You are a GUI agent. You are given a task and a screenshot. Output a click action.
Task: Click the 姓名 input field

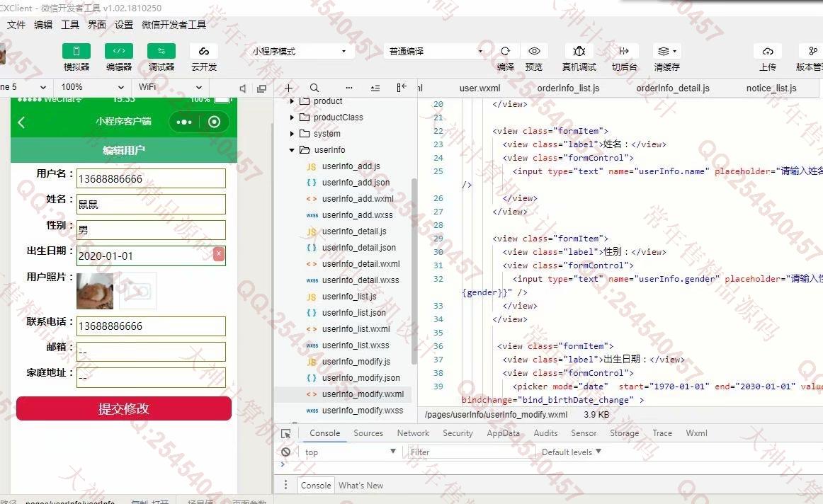pos(151,204)
